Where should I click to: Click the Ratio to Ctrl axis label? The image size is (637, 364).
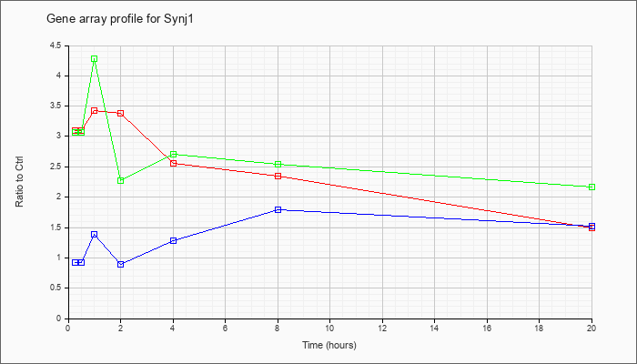[x=19, y=181]
